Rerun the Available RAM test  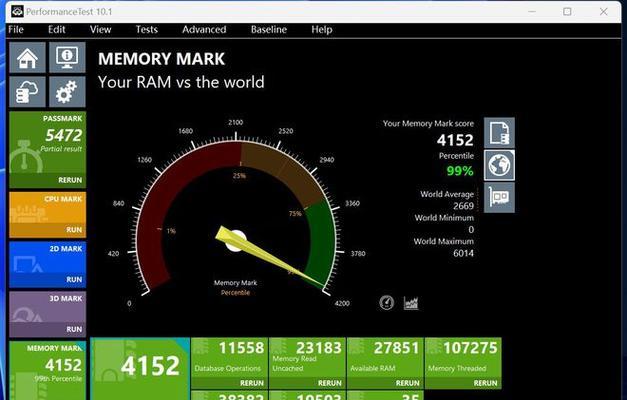coord(408,383)
